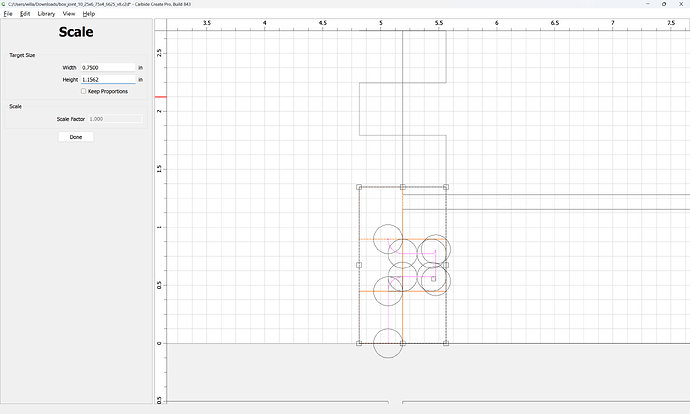Open the Edit menu
The height and width of the screenshot is (414, 690).
coord(25,14)
